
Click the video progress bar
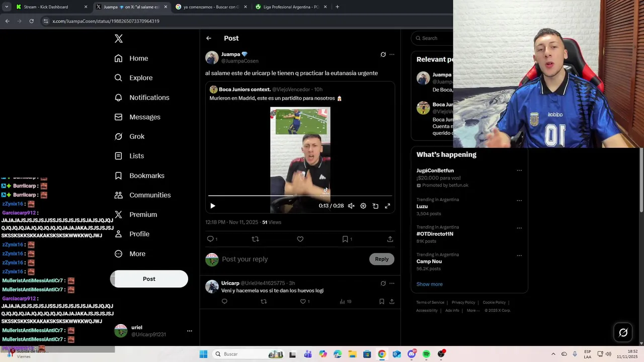click(300, 196)
